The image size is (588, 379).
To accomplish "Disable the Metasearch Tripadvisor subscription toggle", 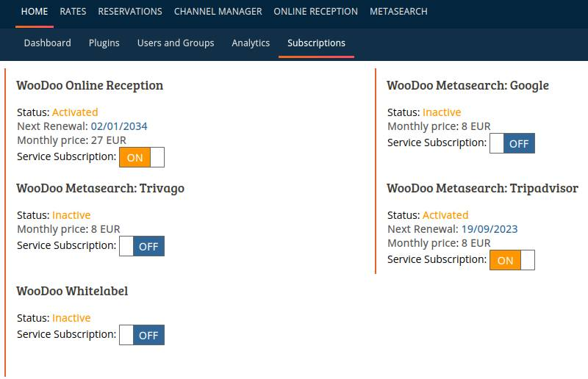I will coord(512,260).
